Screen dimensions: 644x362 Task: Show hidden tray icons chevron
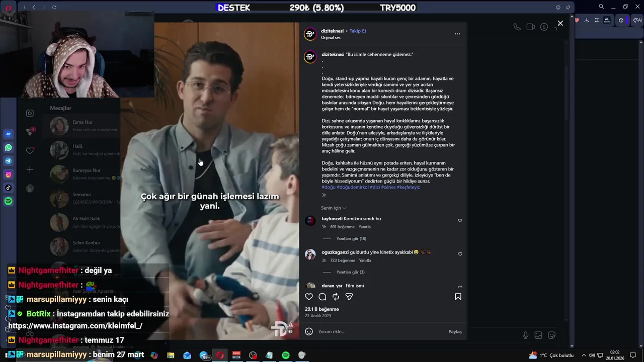point(584,355)
